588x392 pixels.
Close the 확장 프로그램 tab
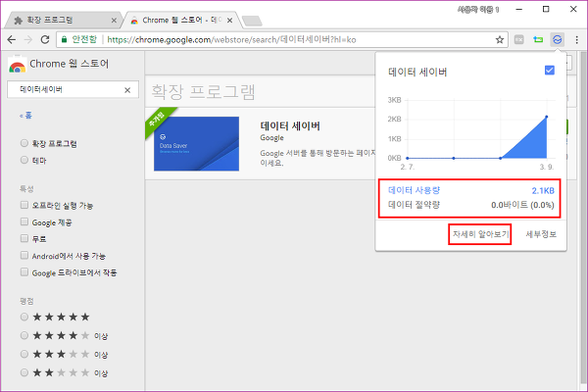114,21
